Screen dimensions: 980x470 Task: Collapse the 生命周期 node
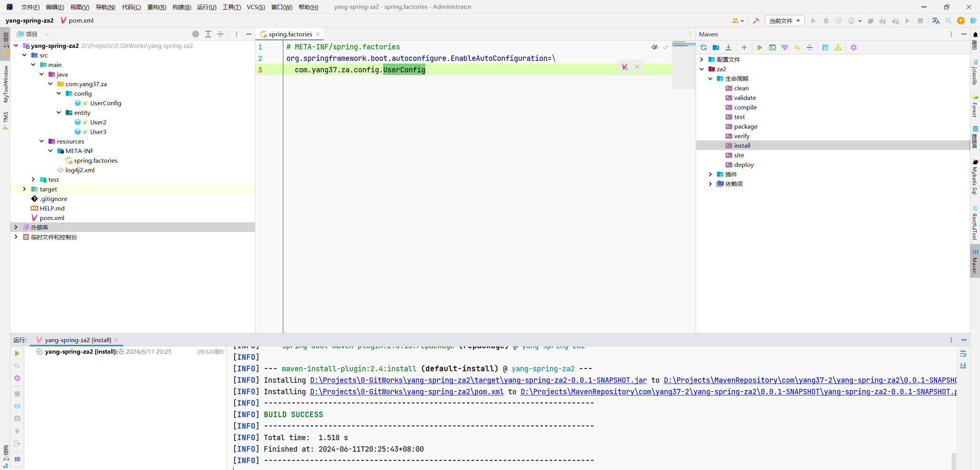[710, 78]
